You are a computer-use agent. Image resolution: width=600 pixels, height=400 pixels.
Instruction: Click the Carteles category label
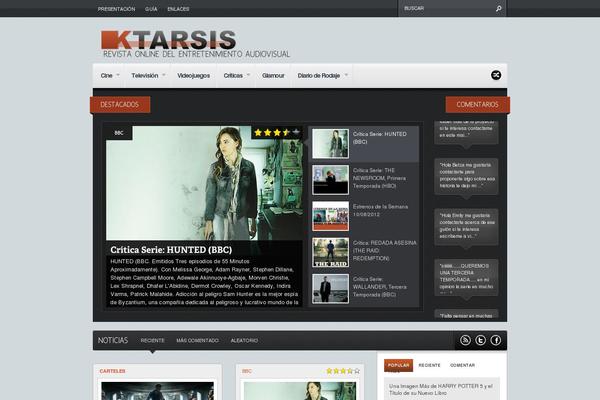pos(112,371)
